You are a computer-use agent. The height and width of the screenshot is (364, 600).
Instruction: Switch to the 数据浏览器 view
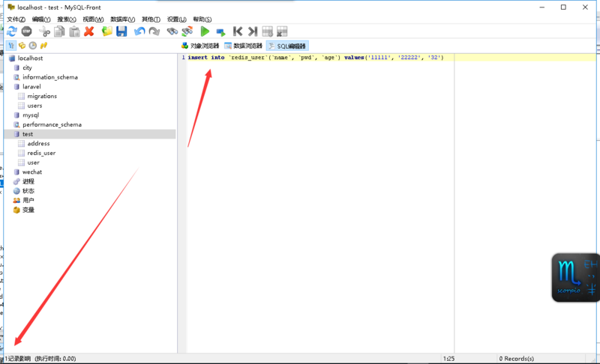243,46
